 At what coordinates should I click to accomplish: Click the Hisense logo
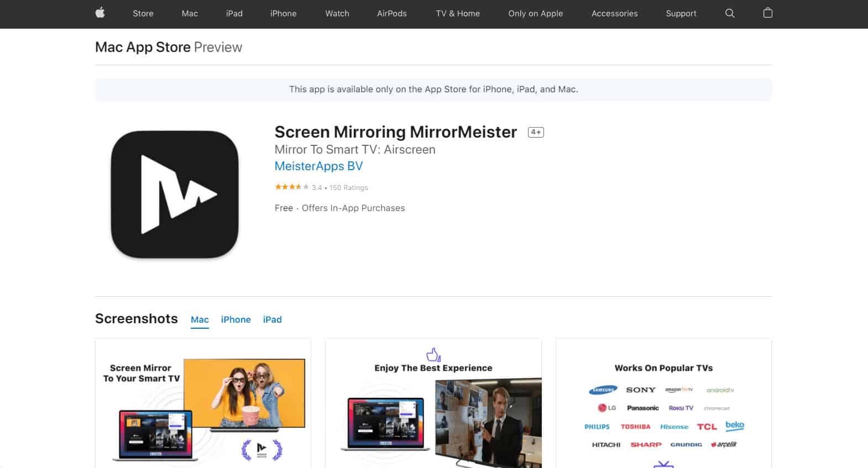674,427
